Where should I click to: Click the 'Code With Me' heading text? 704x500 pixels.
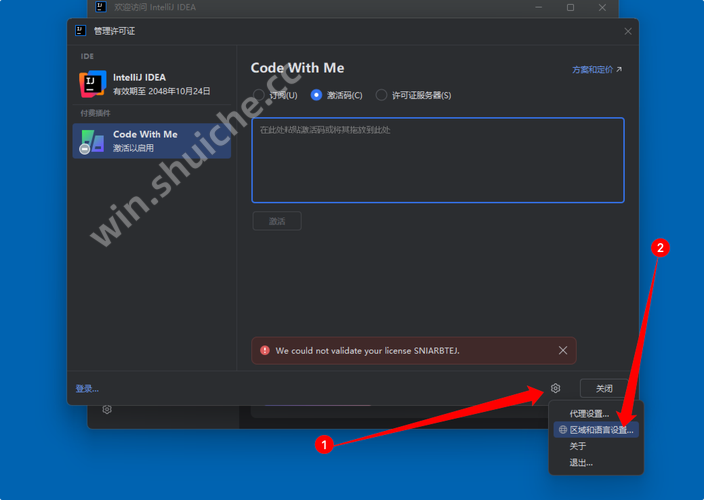297,68
